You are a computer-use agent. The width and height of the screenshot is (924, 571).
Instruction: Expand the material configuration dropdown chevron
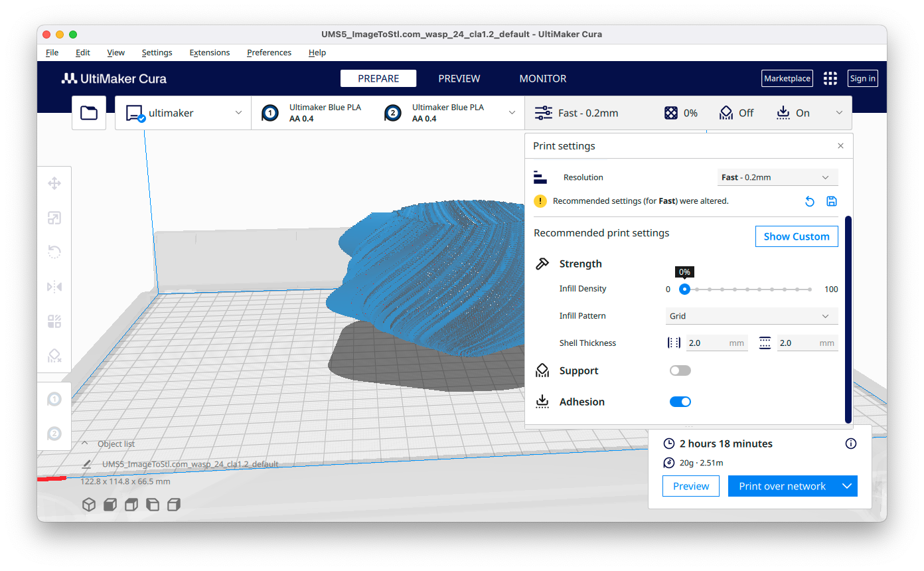pyautogui.click(x=512, y=113)
